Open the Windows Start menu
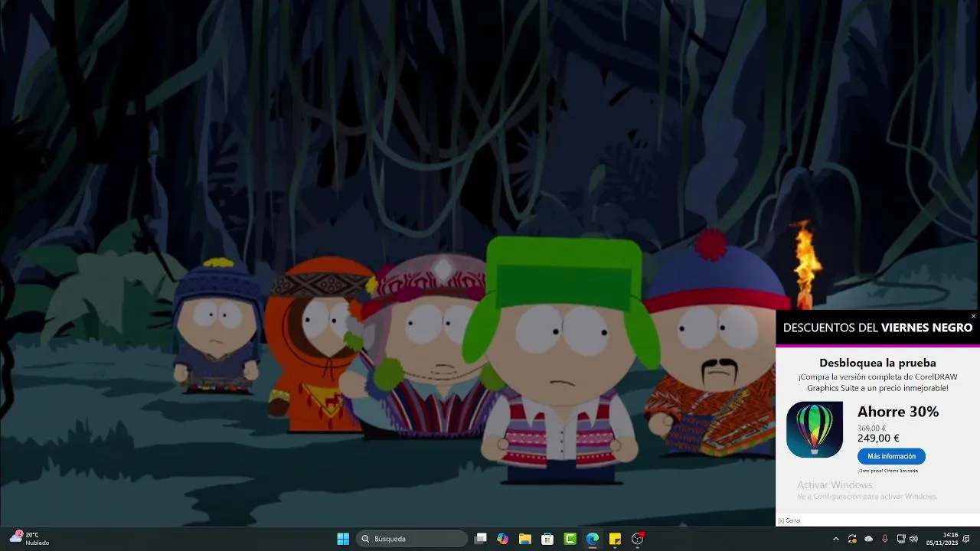The width and height of the screenshot is (980, 551). click(x=343, y=539)
